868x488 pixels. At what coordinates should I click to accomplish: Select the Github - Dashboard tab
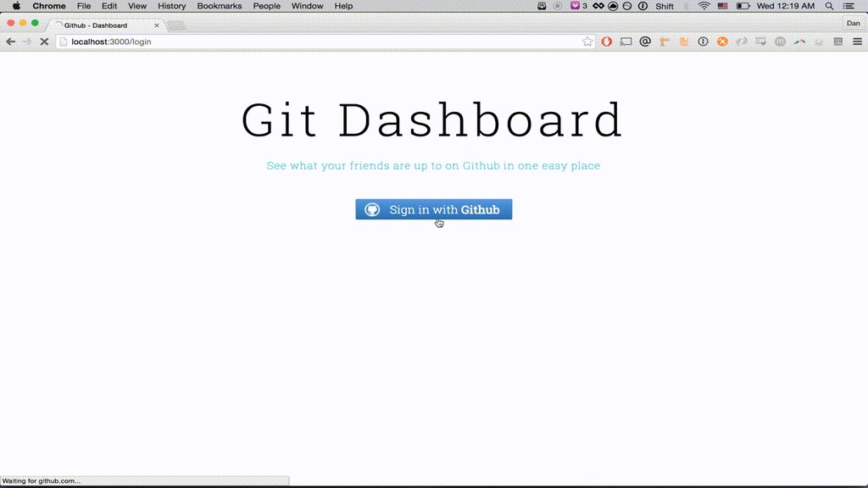tap(105, 25)
